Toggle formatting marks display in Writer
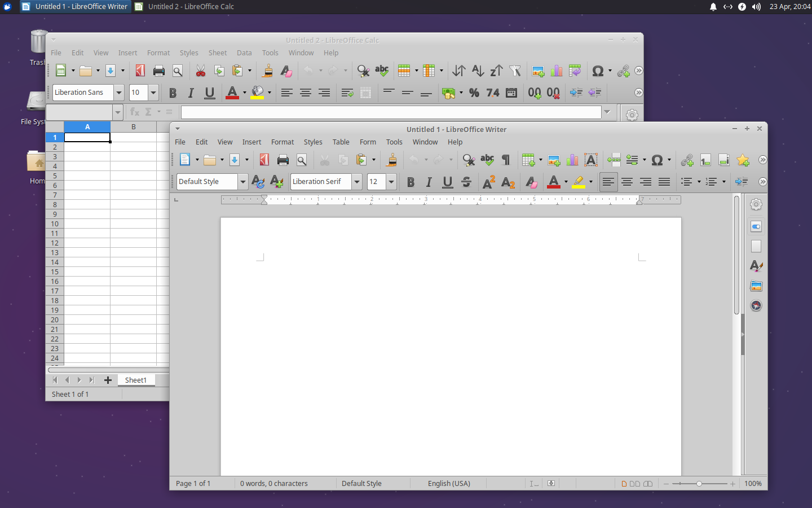The height and width of the screenshot is (508, 812). click(x=506, y=160)
